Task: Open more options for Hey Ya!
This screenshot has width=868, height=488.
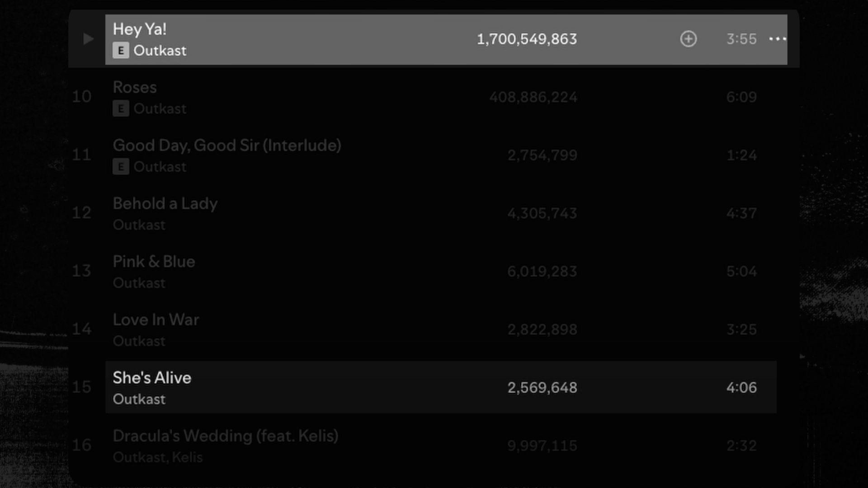Action: coord(777,39)
